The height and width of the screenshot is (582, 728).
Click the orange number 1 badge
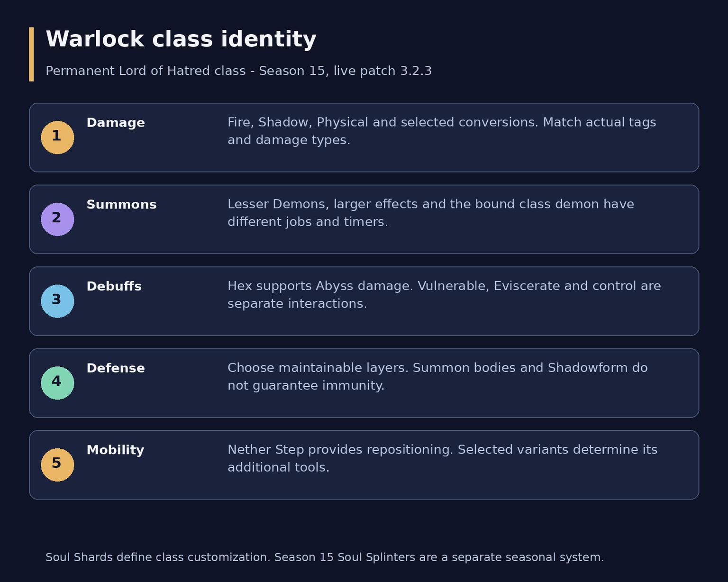click(57, 137)
